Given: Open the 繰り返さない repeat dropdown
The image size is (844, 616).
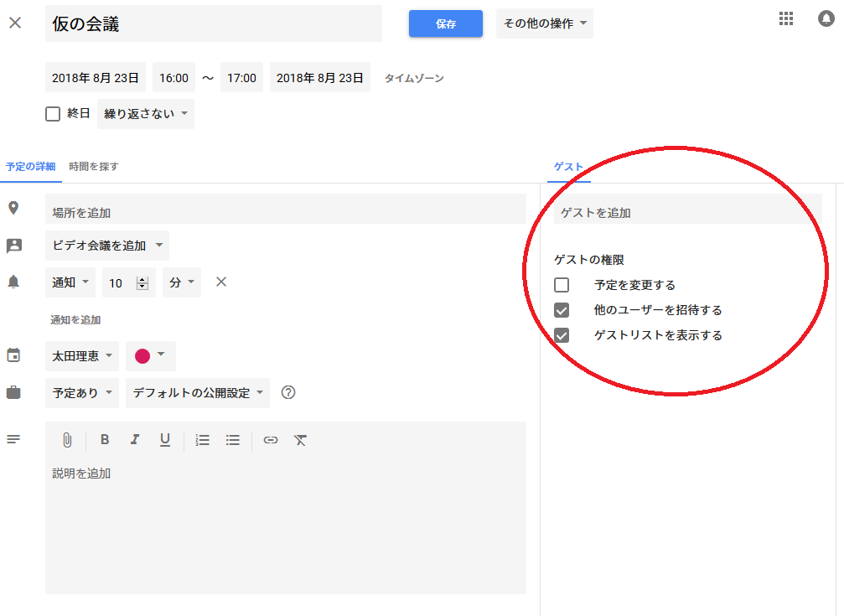Looking at the screenshot, I should tap(146, 114).
